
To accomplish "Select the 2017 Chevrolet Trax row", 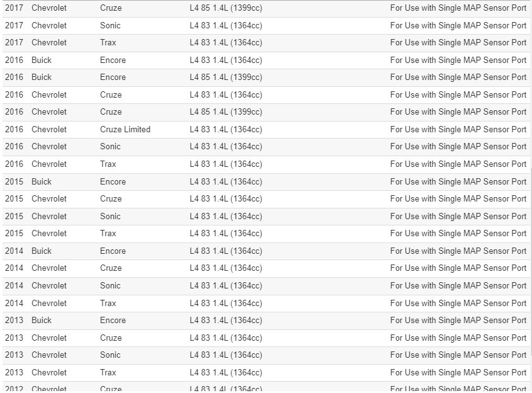I will point(266,43).
